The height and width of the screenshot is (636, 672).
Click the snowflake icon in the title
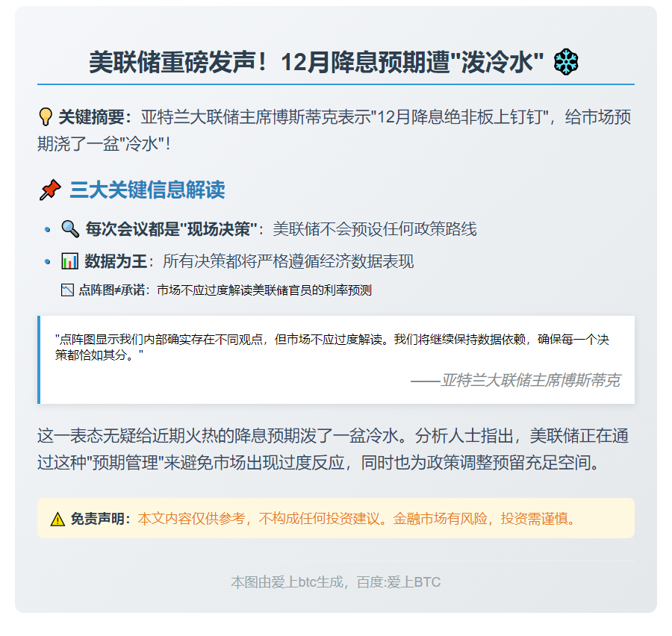point(565,63)
